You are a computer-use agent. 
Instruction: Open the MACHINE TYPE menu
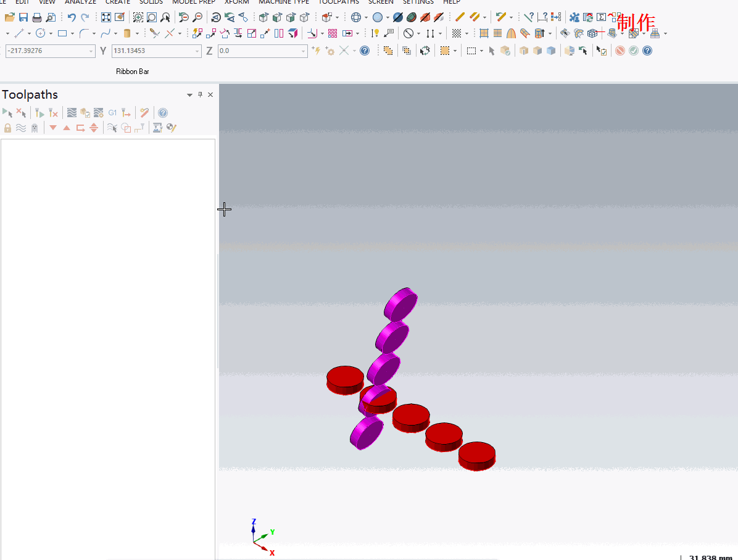tap(284, 2)
